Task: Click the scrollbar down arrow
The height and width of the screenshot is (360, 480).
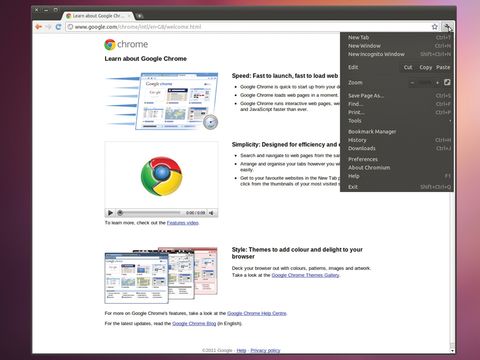Action: [x=452, y=350]
